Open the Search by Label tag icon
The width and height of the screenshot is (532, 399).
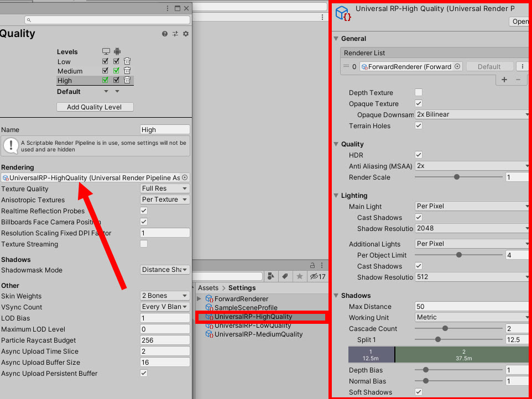pyautogui.click(x=285, y=276)
